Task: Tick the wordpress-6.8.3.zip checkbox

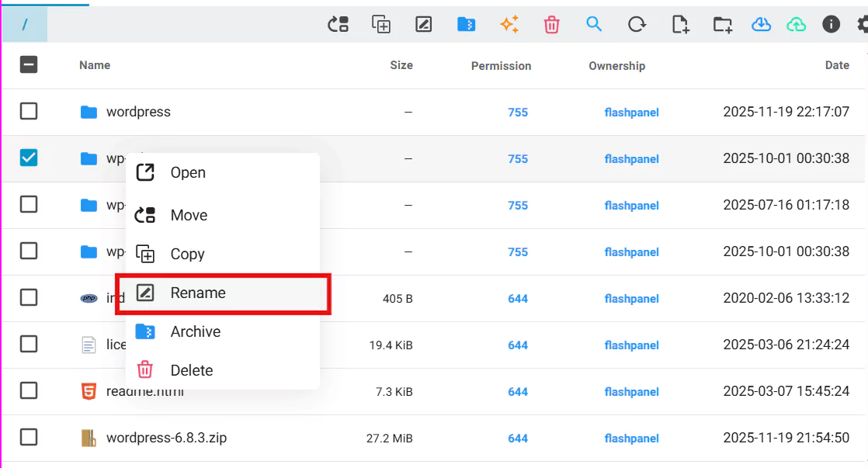Action: tap(29, 438)
